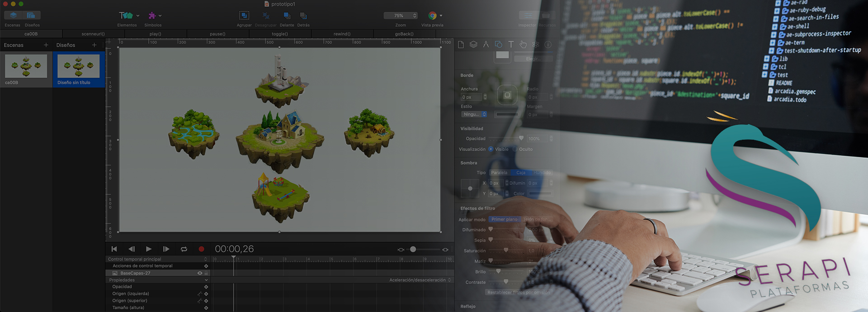
Task: Select the goBack() tab
Action: coord(404,34)
